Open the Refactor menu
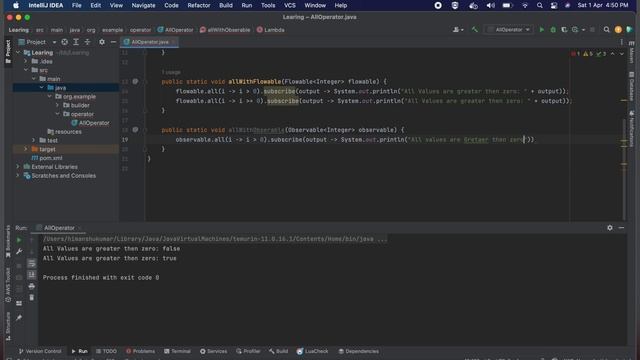 pyautogui.click(x=199, y=5)
